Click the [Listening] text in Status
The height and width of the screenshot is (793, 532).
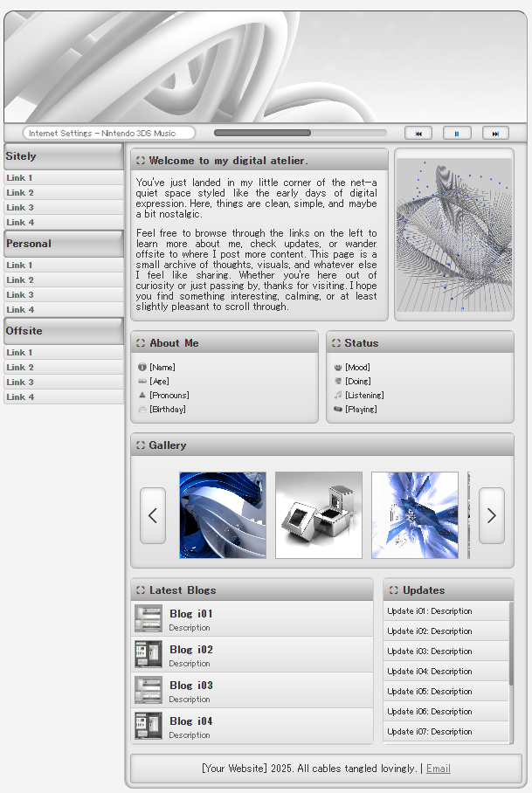point(364,395)
